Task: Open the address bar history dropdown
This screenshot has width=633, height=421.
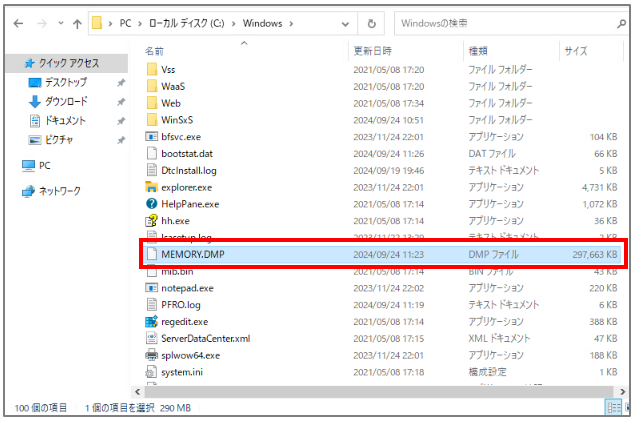Action: [x=345, y=24]
